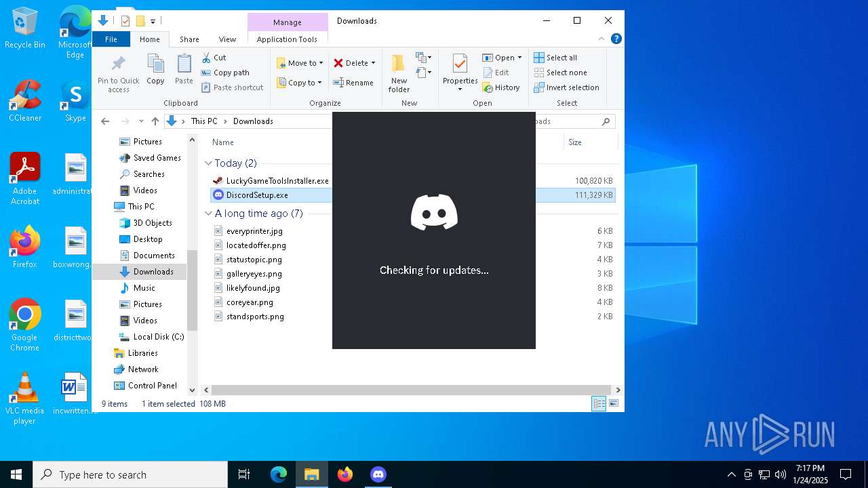Collapse the Today group
This screenshot has height=488, width=868.
(x=208, y=163)
